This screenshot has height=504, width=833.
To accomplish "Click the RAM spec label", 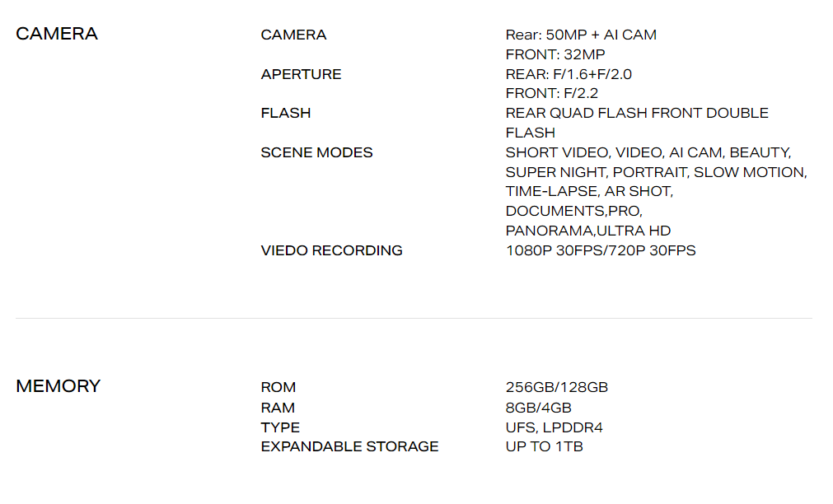I will [x=278, y=408].
